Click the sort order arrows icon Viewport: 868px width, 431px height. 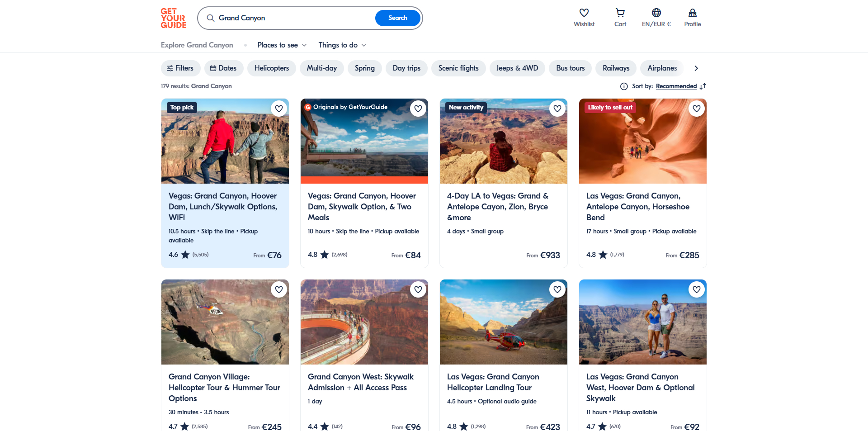703,86
